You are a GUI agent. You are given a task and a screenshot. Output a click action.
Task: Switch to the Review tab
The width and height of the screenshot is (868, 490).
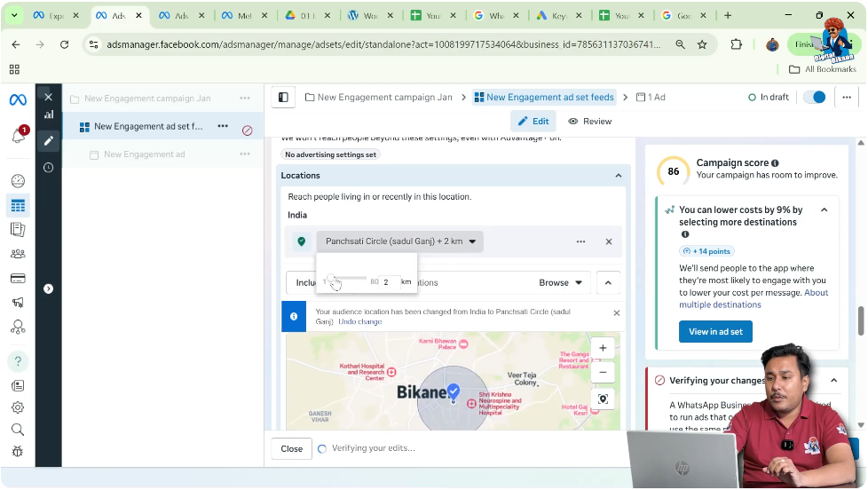point(590,122)
